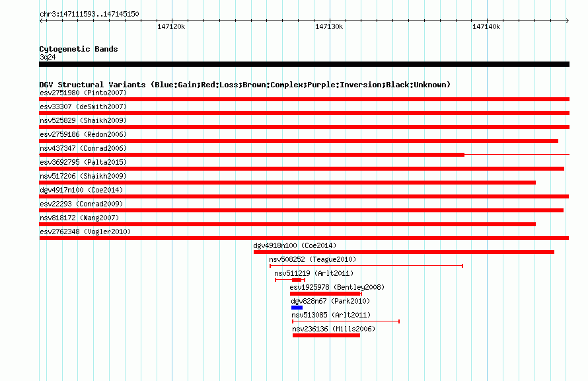Click the nsv236136 (Mills2006) label
The image size is (588, 381).
pyautogui.click(x=334, y=329)
